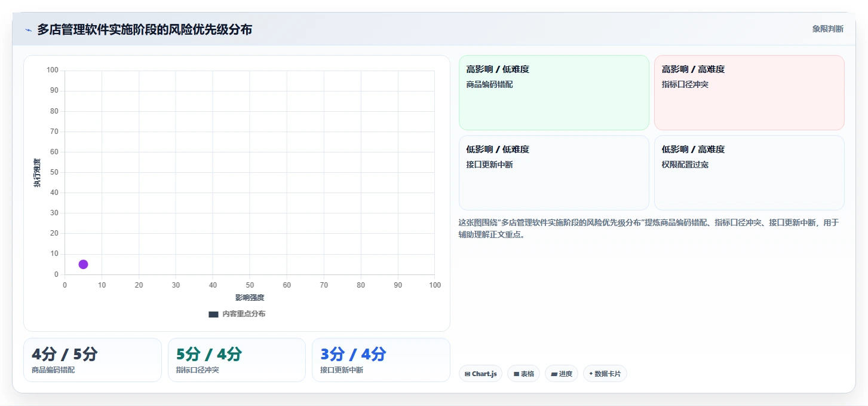The image size is (868, 406).
Task: Click the 象限判断 label in the header
Action: pos(827,29)
